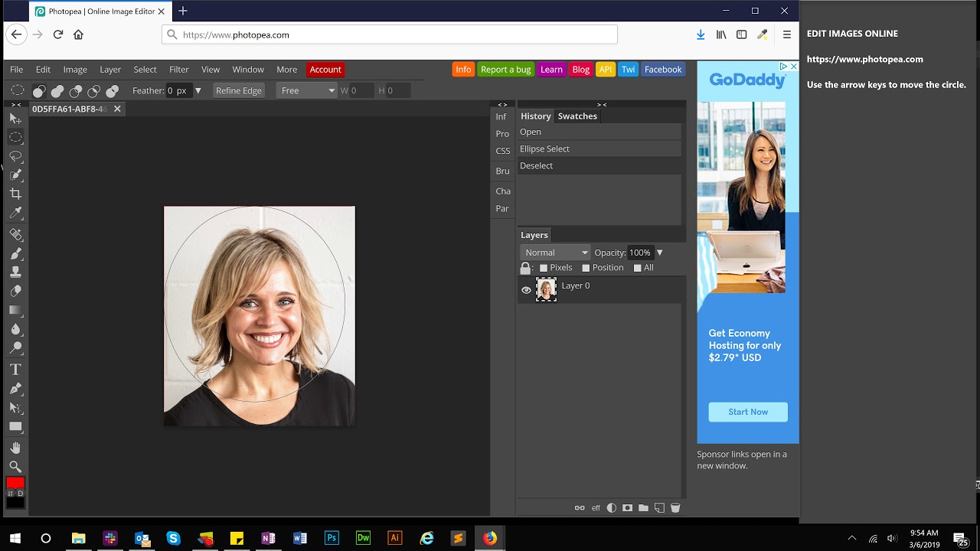Click the Refine Edge button

[239, 90]
